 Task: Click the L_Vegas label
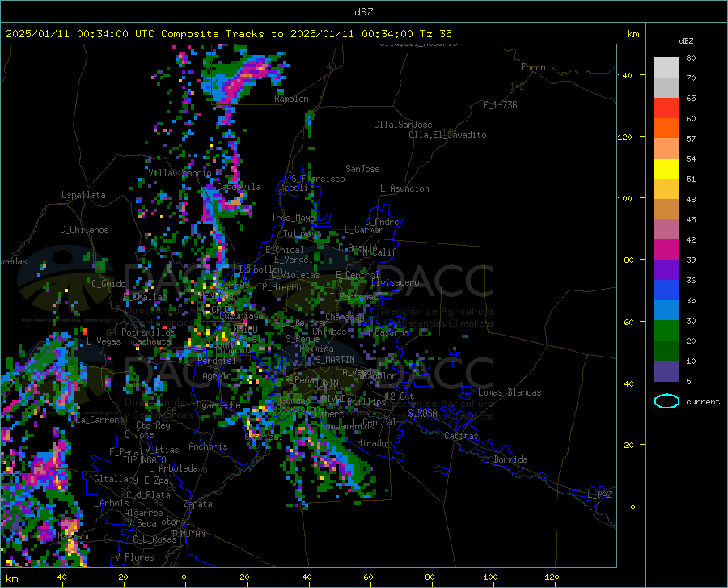[x=104, y=341]
